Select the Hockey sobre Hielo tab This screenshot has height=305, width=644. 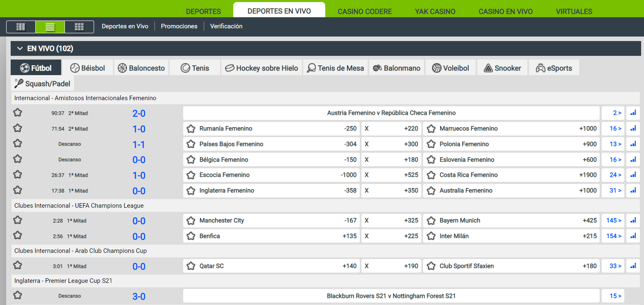click(262, 68)
